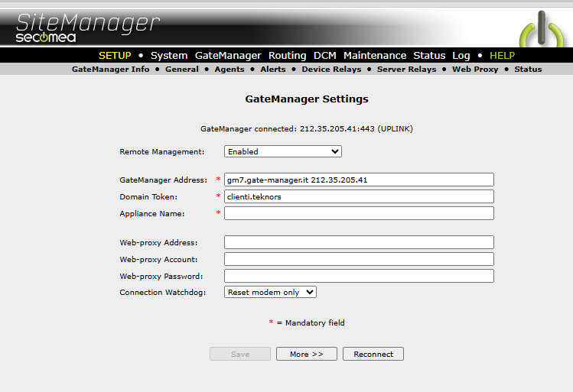Go to Agents submenu
The width and height of the screenshot is (573, 392).
230,70
